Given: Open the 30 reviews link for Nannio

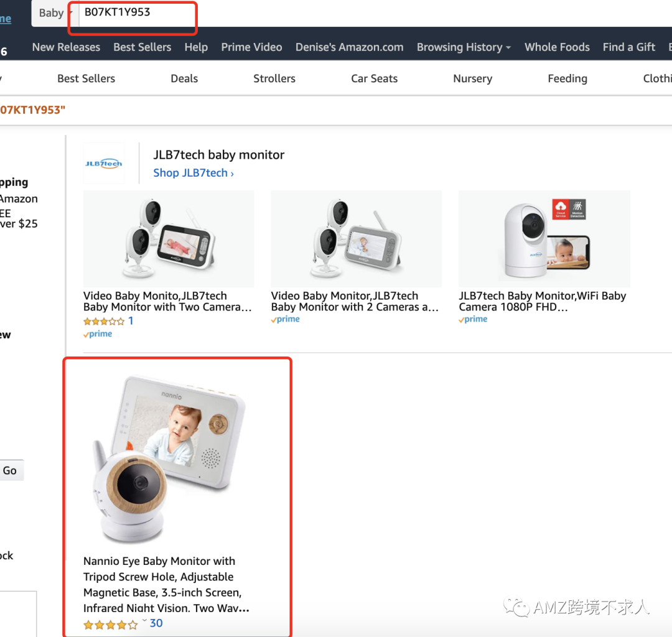Looking at the screenshot, I should click(156, 623).
